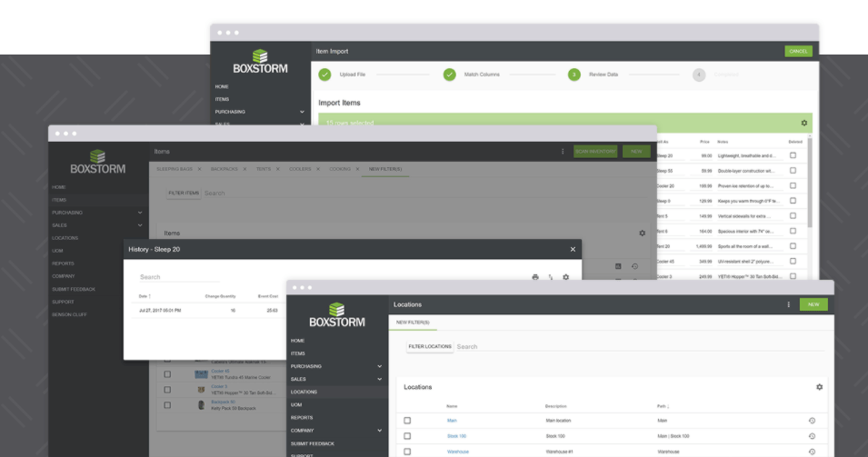Click Cooler 45 product thumbnail
Screen dimensions: 868x457
click(x=201, y=374)
